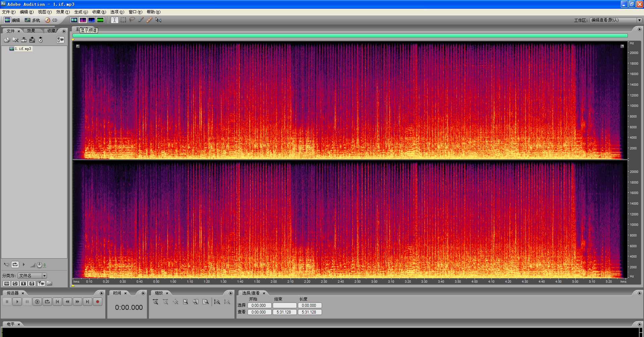The width and height of the screenshot is (644, 337).
Task: Select the Time Selection I-beam tool
Action: click(x=115, y=20)
